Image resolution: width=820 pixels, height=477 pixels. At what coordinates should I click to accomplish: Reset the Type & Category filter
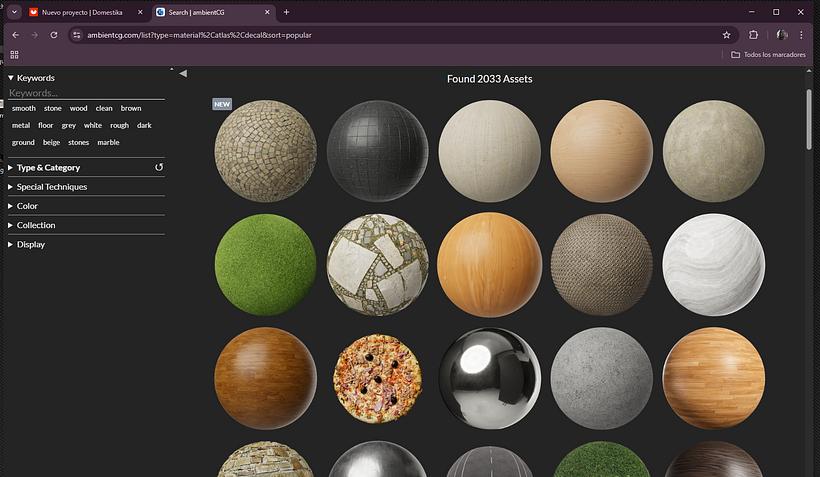[159, 168]
